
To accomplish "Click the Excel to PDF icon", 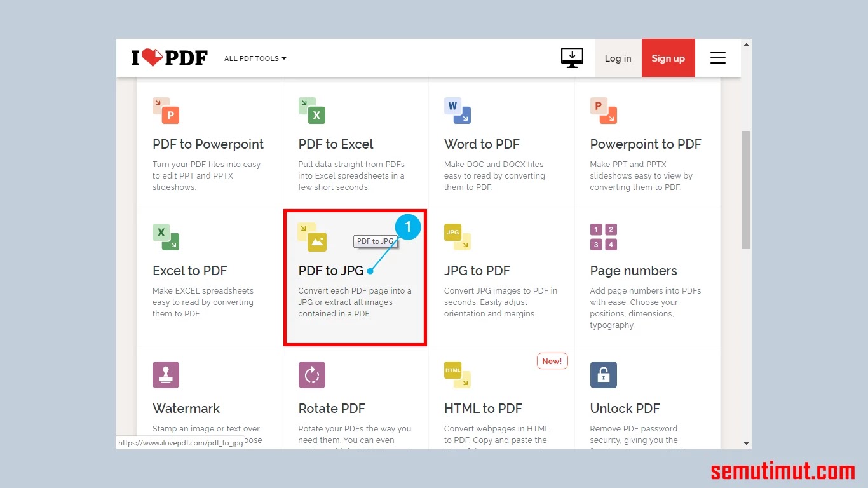I will coord(166,237).
